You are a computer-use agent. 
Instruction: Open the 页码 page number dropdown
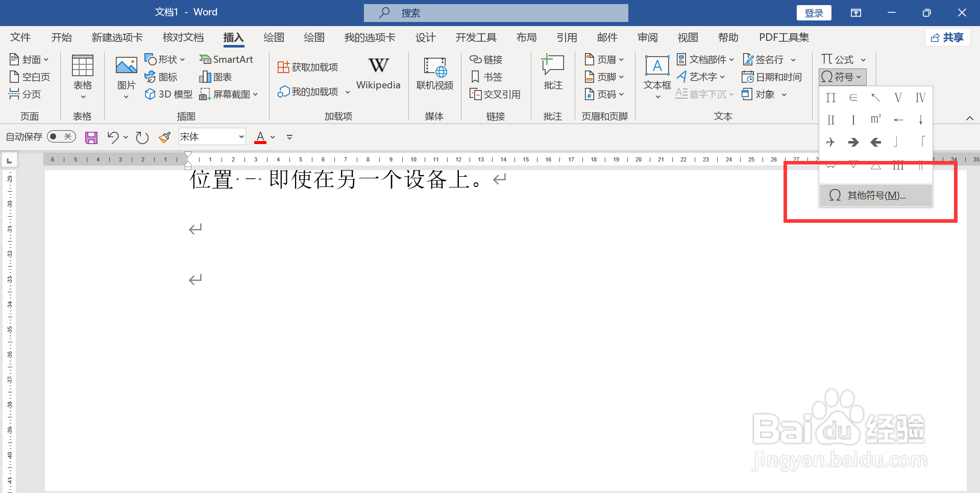[x=604, y=95]
